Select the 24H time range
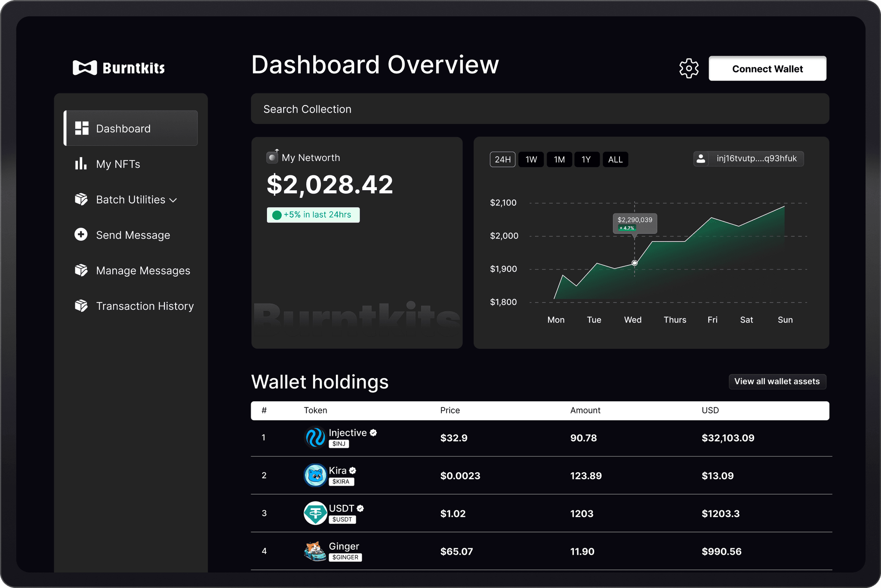Viewport: 881px width, 588px height. coord(502,160)
